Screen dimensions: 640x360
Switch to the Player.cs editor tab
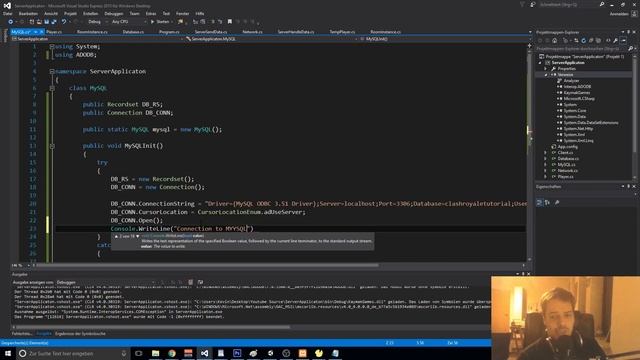54,32
